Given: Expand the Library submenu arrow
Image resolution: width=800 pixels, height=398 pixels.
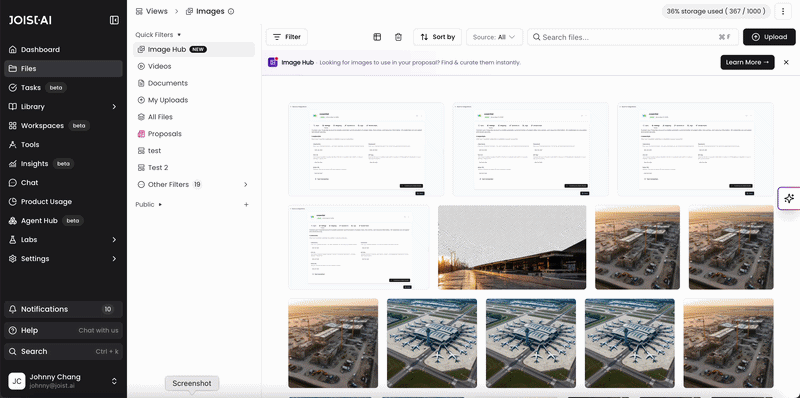Looking at the screenshot, I should point(114,107).
